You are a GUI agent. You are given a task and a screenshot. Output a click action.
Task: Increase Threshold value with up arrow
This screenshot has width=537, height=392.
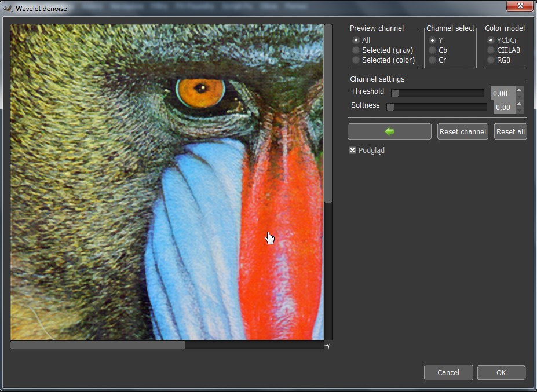[520, 90]
